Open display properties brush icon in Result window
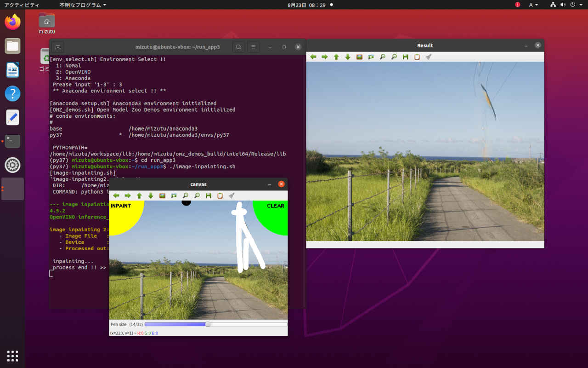The width and height of the screenshot is (588, 368). 429,57
